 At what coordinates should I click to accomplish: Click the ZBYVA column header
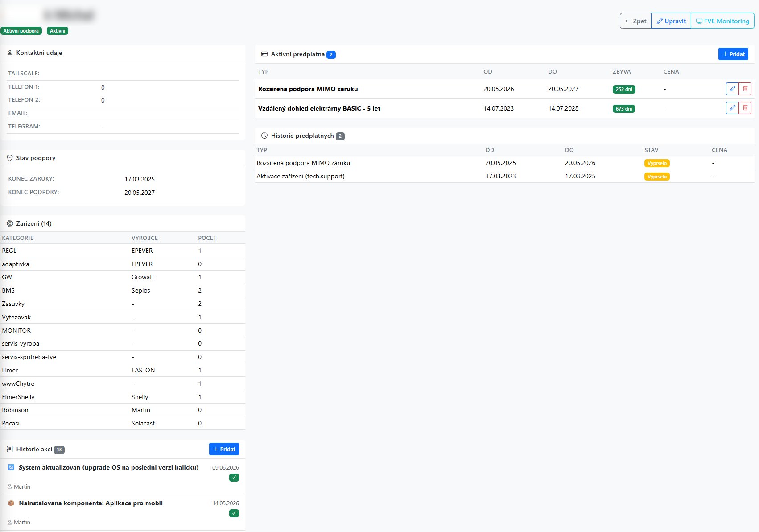pyautogui.click(x=622, y=71)
